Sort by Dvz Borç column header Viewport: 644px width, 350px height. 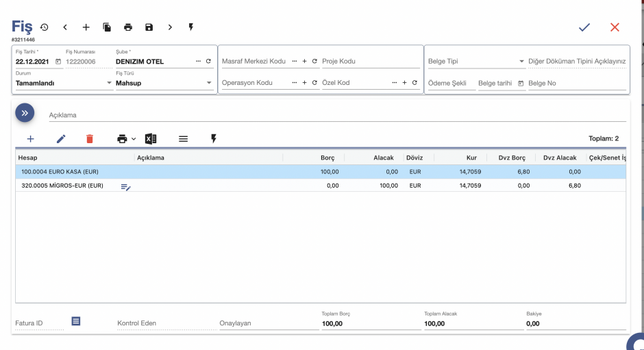pos(512,158)
